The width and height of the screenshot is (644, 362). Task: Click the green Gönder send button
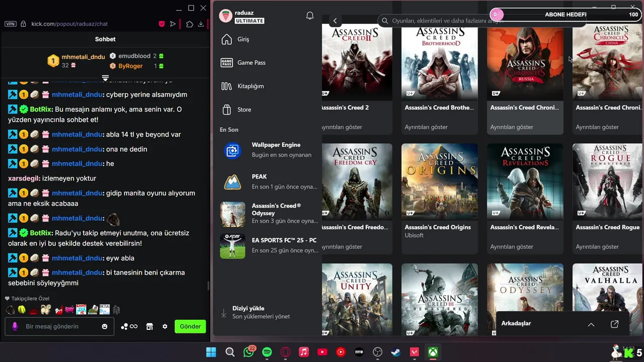coord(190,326)
